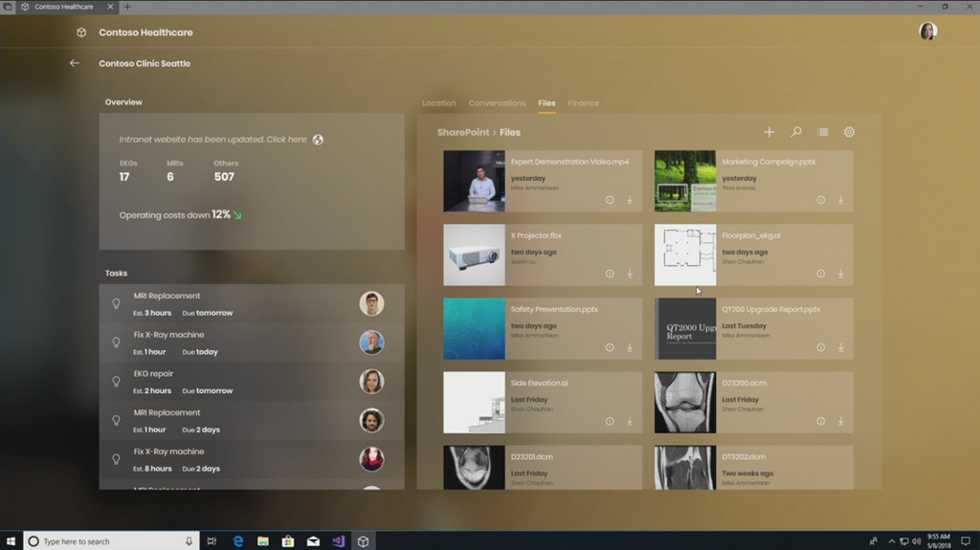Select the Contoso Healthcare browser tab
This screenshot has width=980, height=550.
(68, 7)
